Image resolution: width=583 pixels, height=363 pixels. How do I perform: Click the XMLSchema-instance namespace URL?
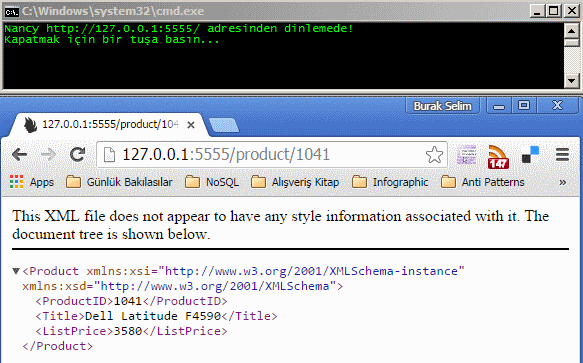pos(311,271)
